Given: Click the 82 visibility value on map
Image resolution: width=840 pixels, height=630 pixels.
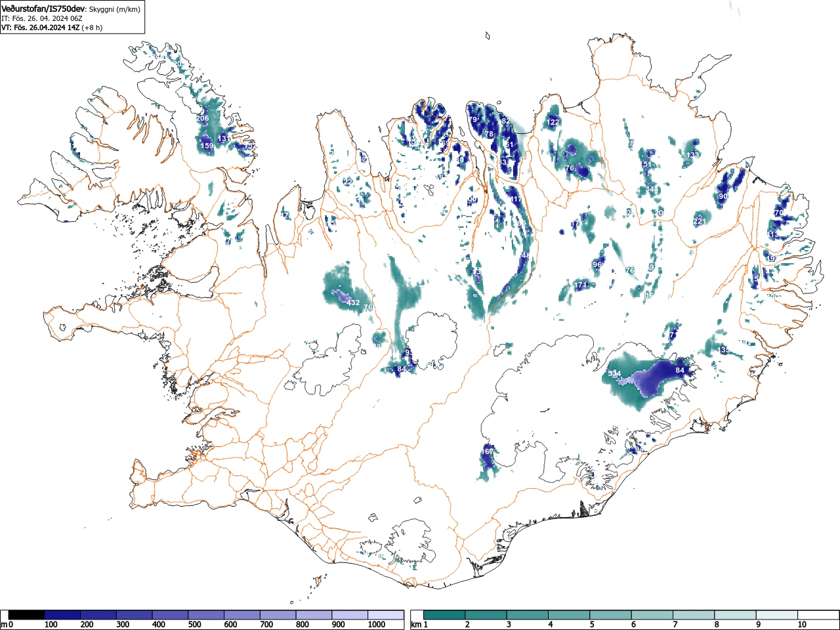Looking at the screenshot, I should (x=505, y=121).
